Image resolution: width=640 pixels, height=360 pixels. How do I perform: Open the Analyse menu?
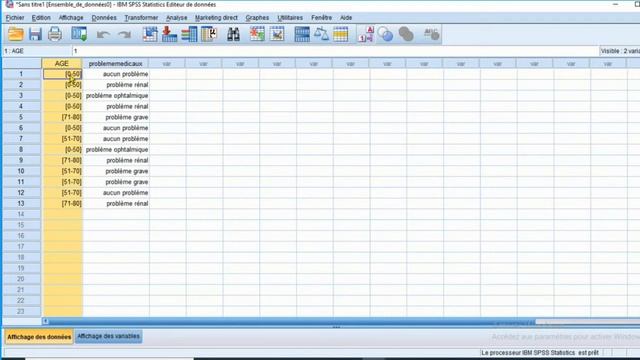coord(177,18)
